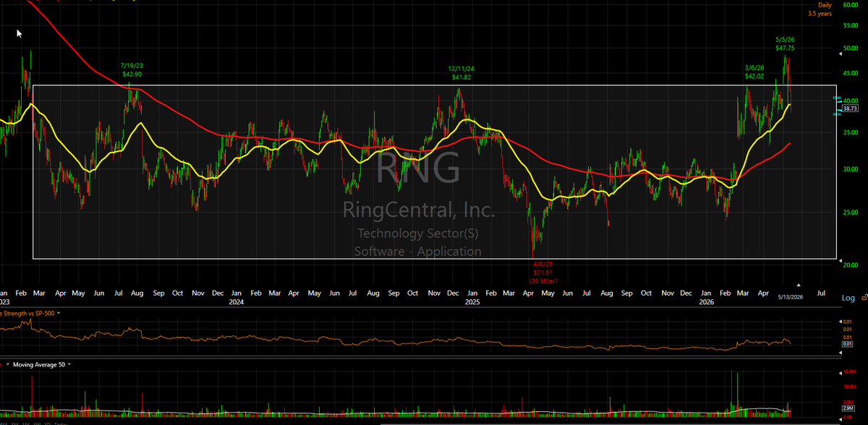Select the 5/5/26 $47.75 high label
The width and height of the screenshot is (868, 425).
[x=786, y=44]
